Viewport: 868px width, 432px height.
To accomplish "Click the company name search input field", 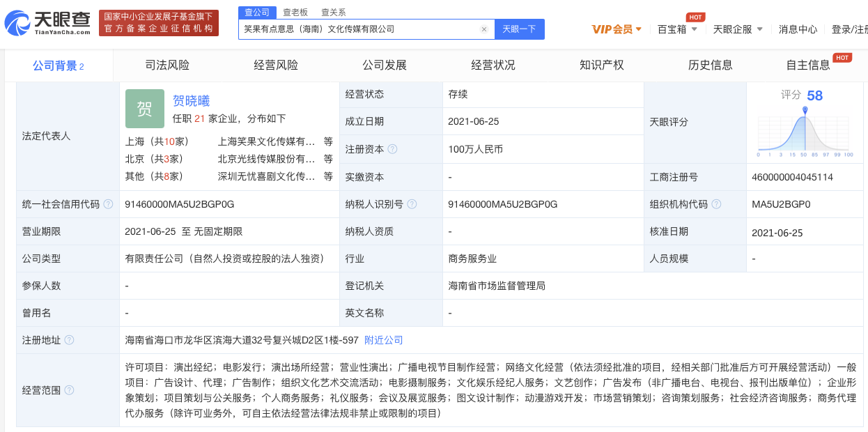I will point(359,29).
